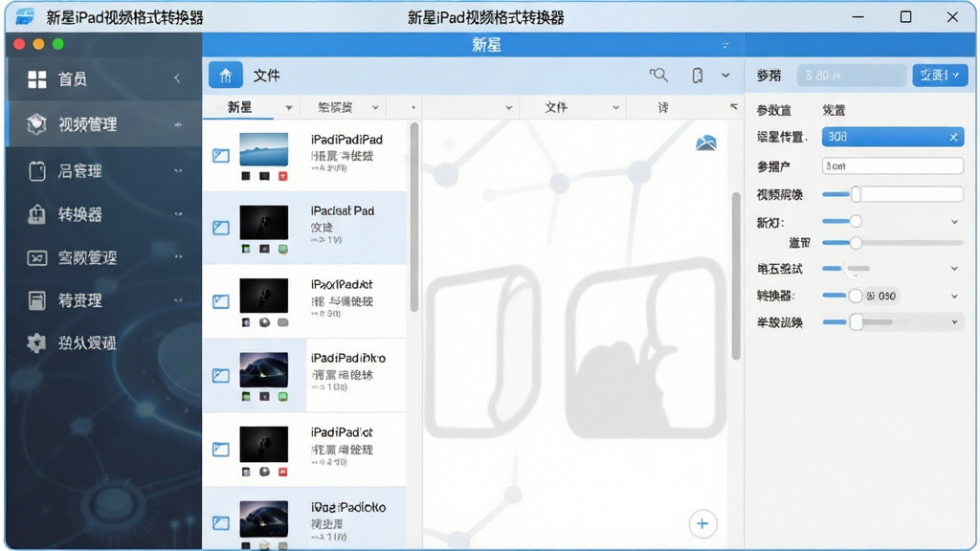Click the 参摆户 text input field
980x551 pixels.
coord(893,165)
